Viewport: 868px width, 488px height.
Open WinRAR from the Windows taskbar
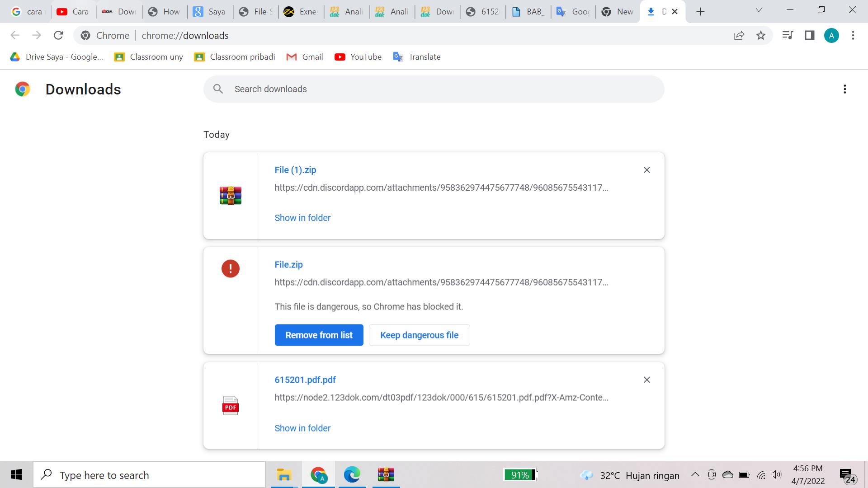[386, 475]
